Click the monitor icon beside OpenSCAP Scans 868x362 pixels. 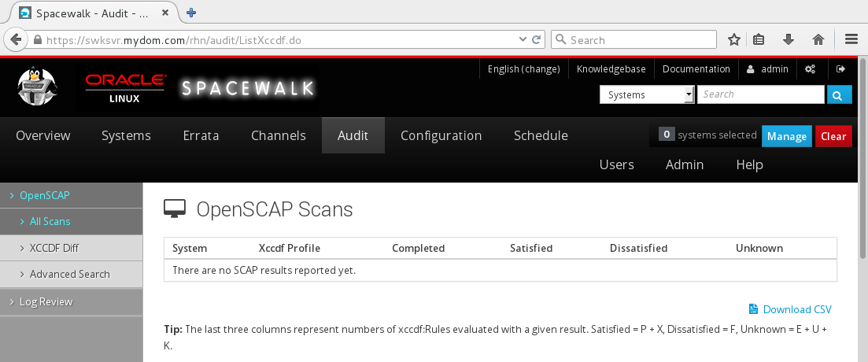pyautogui.click(x=175, y=209)
